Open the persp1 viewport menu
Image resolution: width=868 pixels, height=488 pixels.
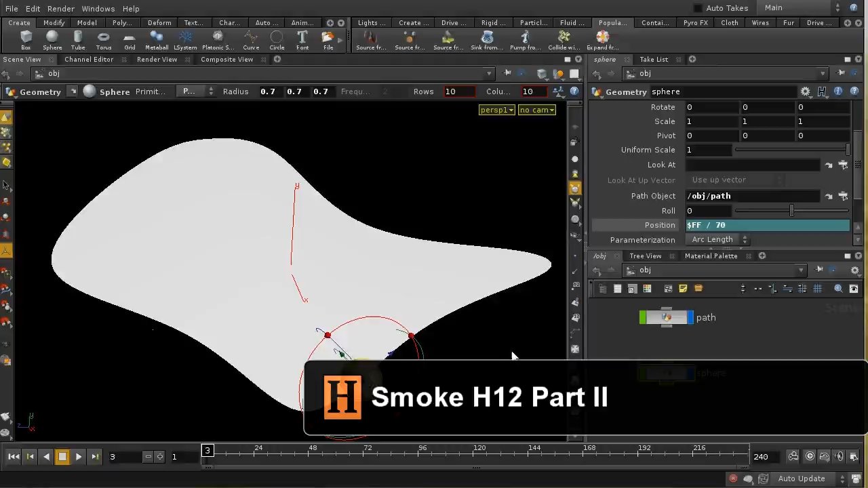click(496, 110)
